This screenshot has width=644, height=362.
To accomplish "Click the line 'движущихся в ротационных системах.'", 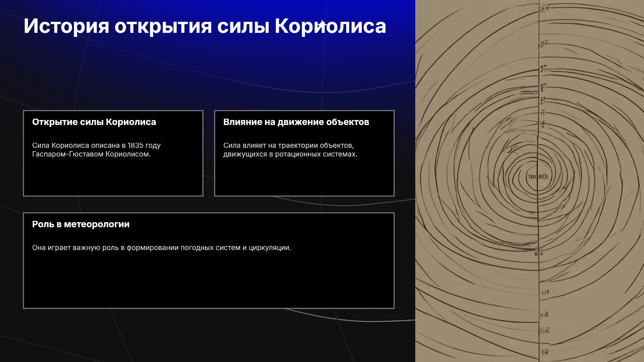I will pos(290,154).
